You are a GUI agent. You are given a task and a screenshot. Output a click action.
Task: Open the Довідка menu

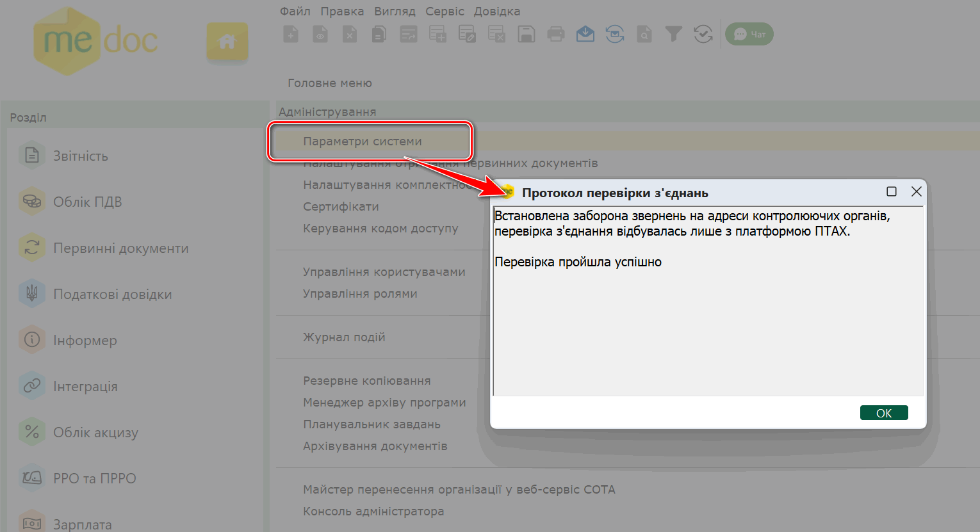[497, 11]
